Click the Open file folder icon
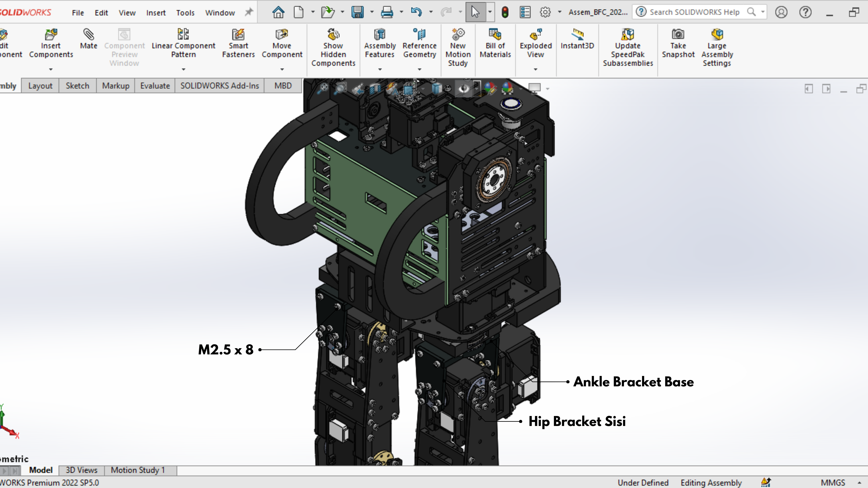 pyautogui.click(x=328, y=12)
